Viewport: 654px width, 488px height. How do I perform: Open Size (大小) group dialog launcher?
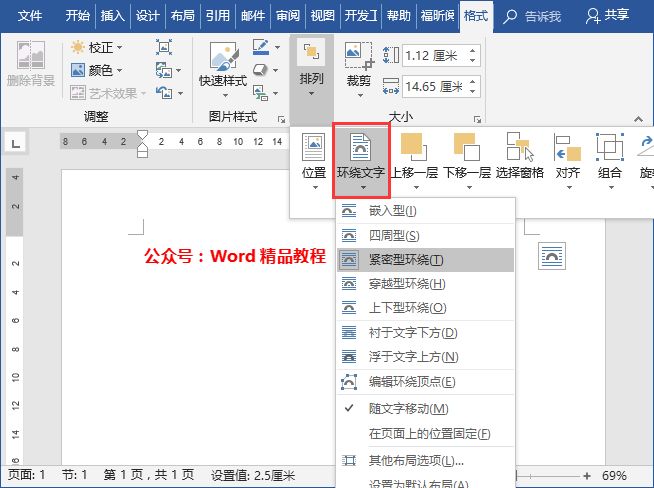click(477, 120)
